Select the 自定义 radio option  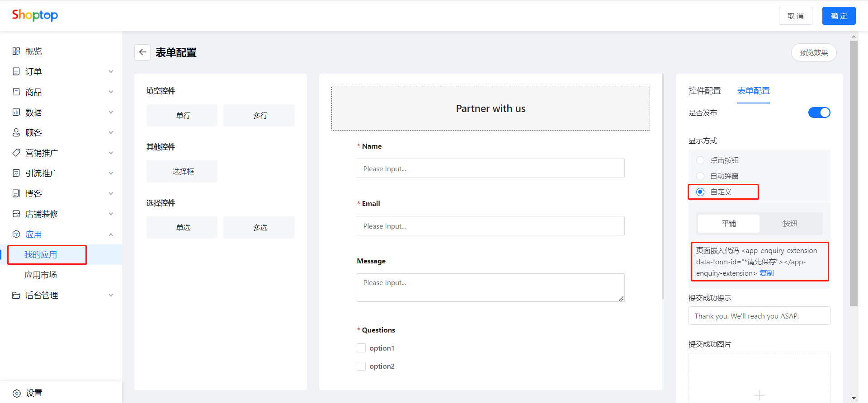click(700, 192)
